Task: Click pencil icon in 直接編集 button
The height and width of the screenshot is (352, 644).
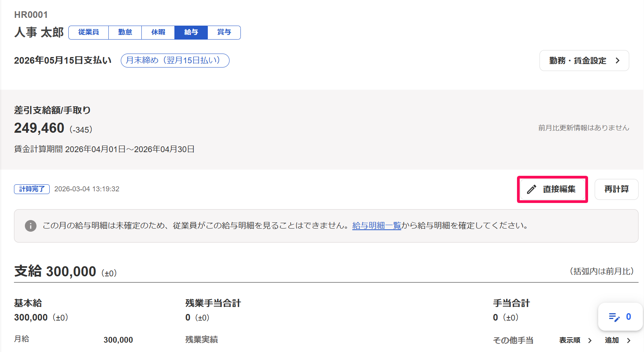Action: 531,189
